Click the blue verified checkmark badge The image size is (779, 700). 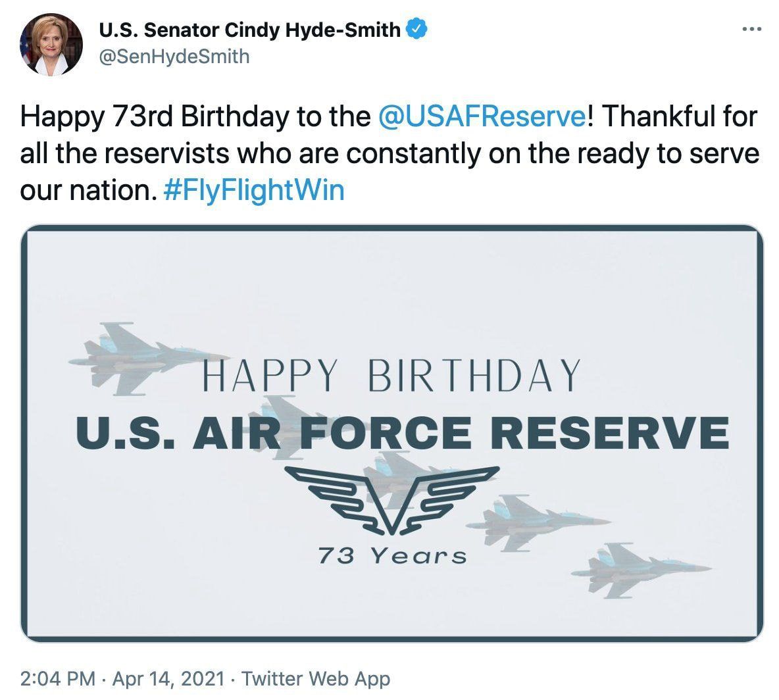[x=418, y=29]
